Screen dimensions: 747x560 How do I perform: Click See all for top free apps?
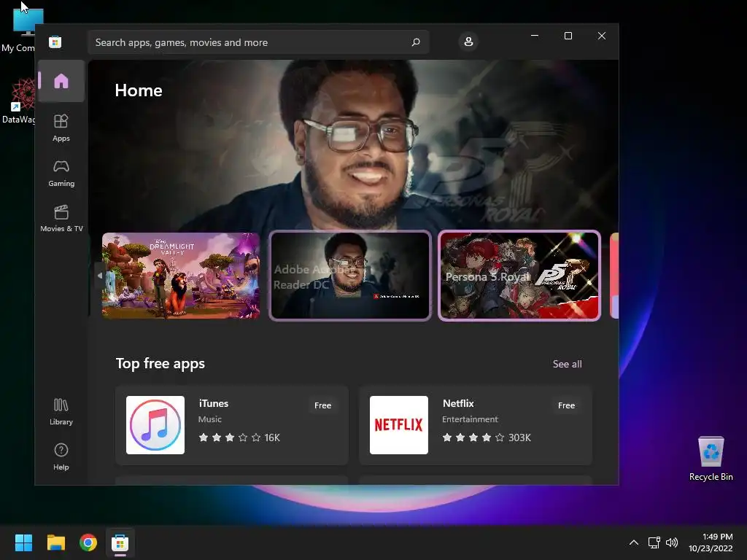567,364
